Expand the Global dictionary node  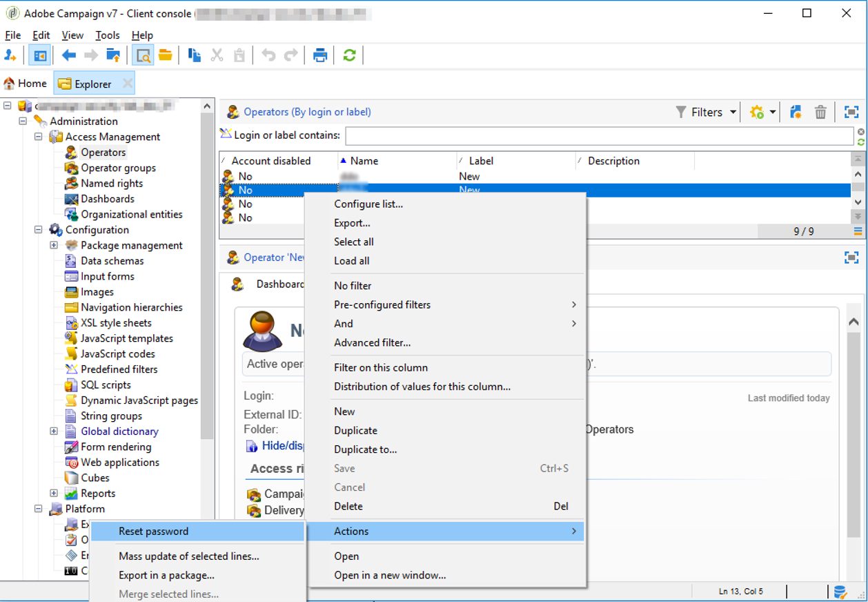pos(54,431)
